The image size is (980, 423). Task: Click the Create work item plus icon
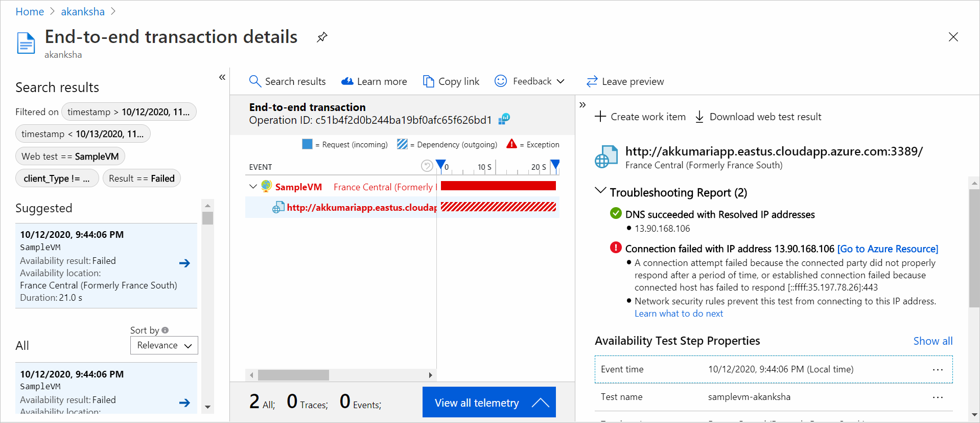pos(600,117)
